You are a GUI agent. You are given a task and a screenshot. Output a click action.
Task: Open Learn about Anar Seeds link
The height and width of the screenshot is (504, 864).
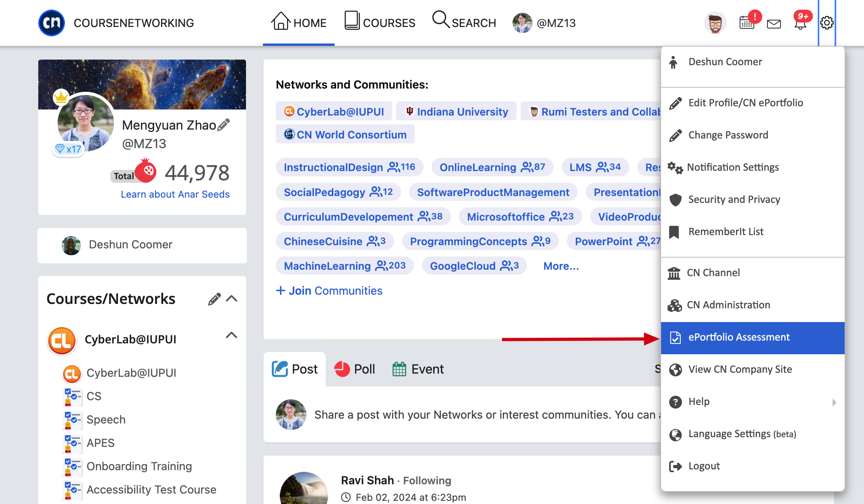click(175, 194)
